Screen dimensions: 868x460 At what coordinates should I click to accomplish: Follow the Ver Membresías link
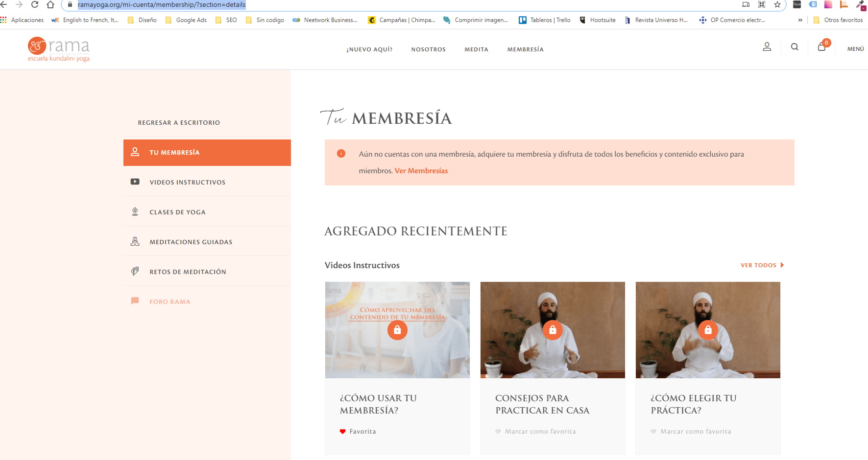[421, 171]
